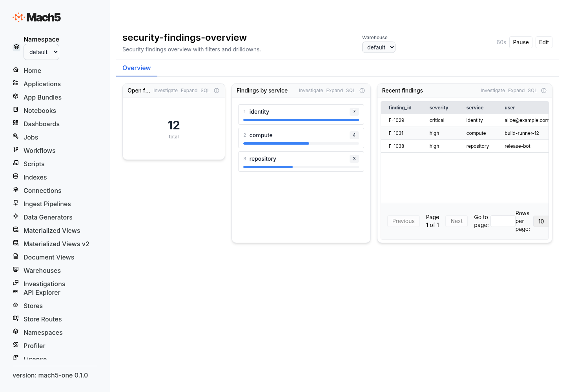Click the Namespaces layers icon
565x392 pixels.
pyautogui.click(x=16, y=332)
